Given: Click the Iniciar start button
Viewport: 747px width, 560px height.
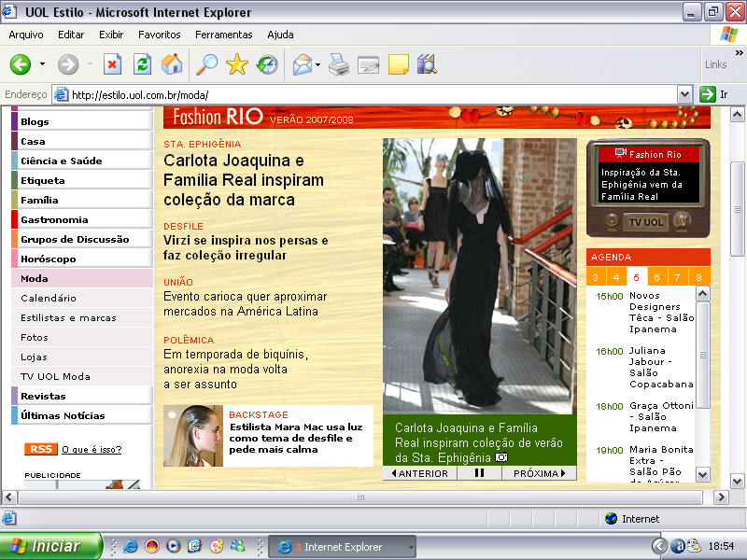Looking at the screenshot, I should [x=41, y=546].
